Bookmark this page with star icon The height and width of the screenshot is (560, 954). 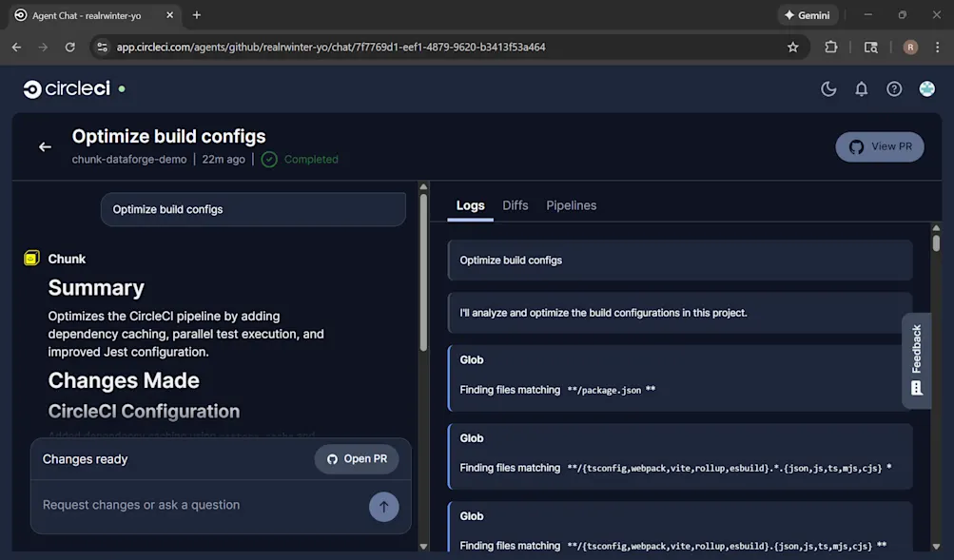792,47
